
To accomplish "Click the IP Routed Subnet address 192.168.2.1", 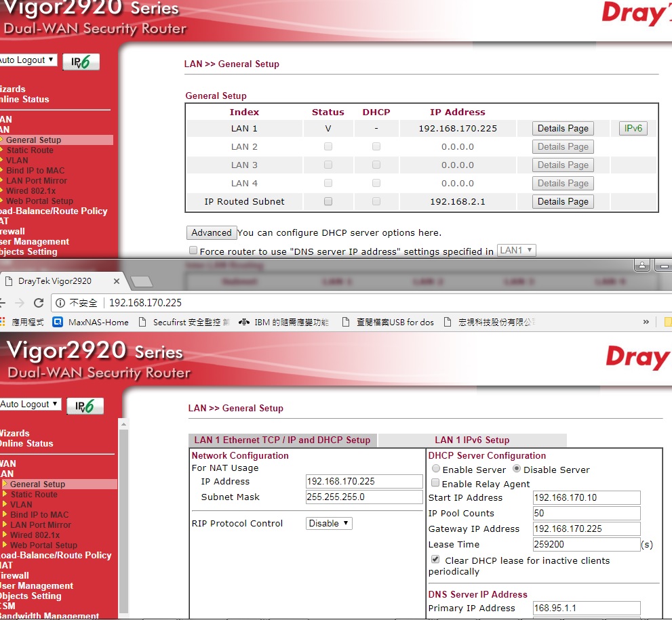I will (x=458, y=202).
